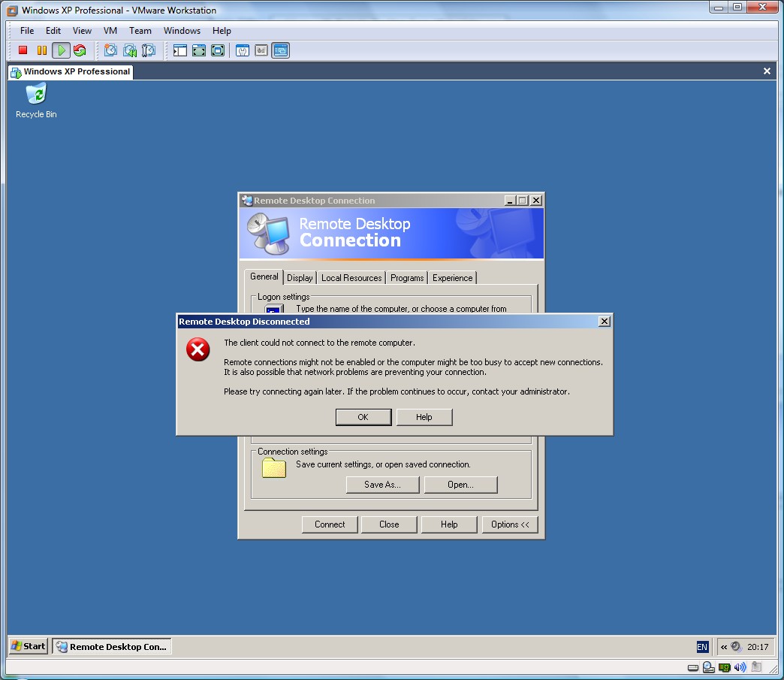This screenshot has width=784, height=680.
Task: Open the Team menu
Action: click(140, 31)
